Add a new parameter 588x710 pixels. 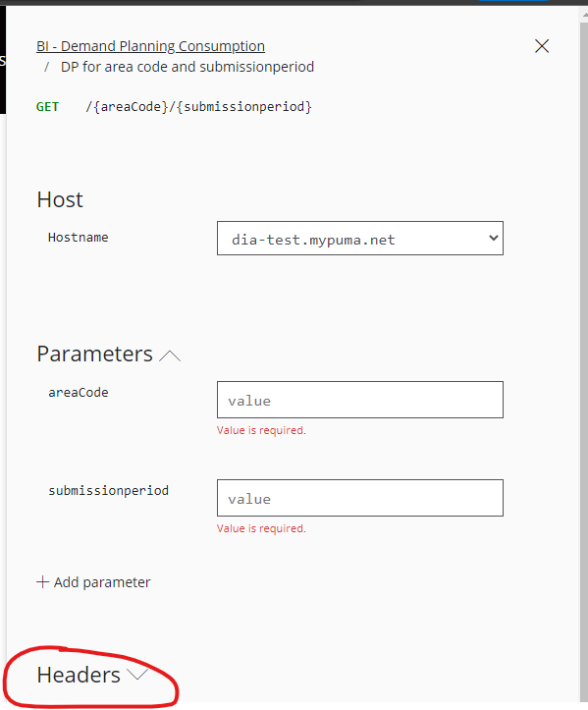[93, 582]
